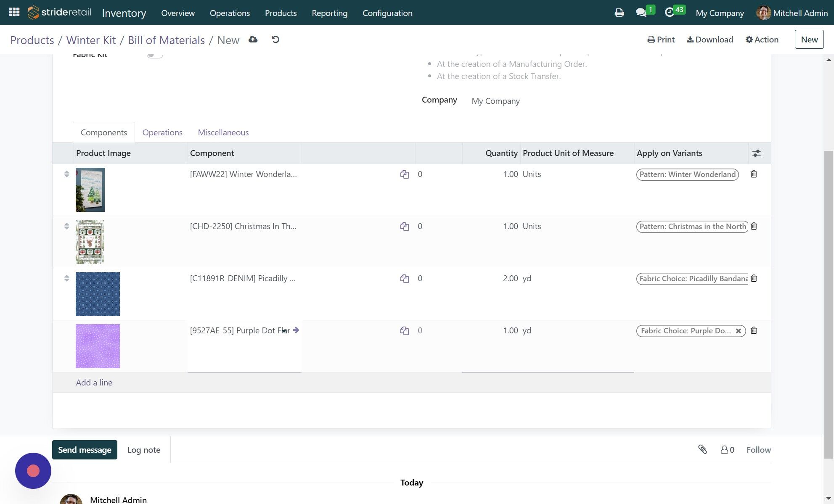Delete the Purple Dot Flannel row
Image resolution: width=834 pixels, height=504 pixels.
[x=754, y=330]
